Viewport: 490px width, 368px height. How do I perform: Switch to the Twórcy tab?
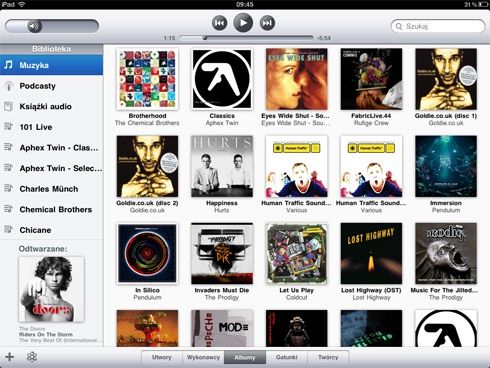point(328,357)
